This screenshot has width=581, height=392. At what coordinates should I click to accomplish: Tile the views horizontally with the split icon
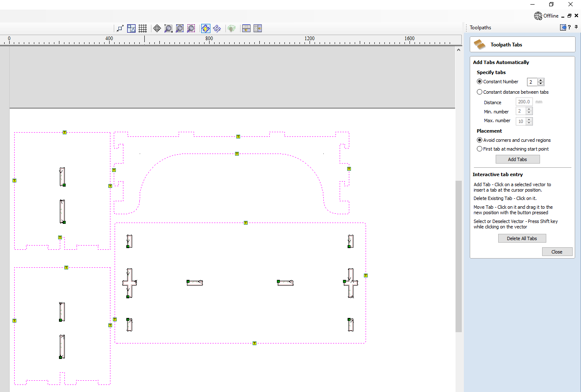(x=246, y=28)
